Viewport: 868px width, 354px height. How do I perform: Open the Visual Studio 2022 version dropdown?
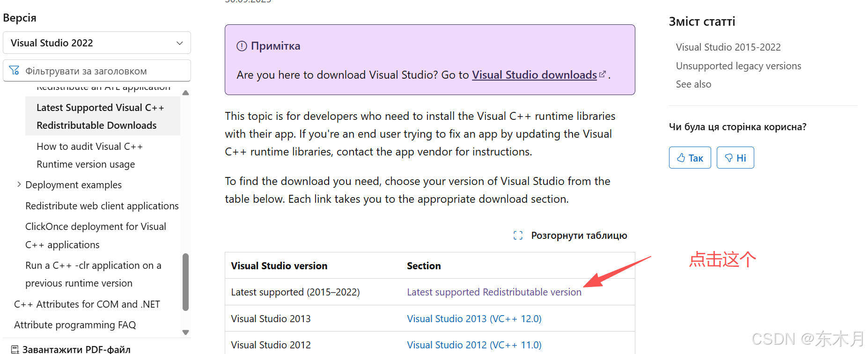pos(97,43)
